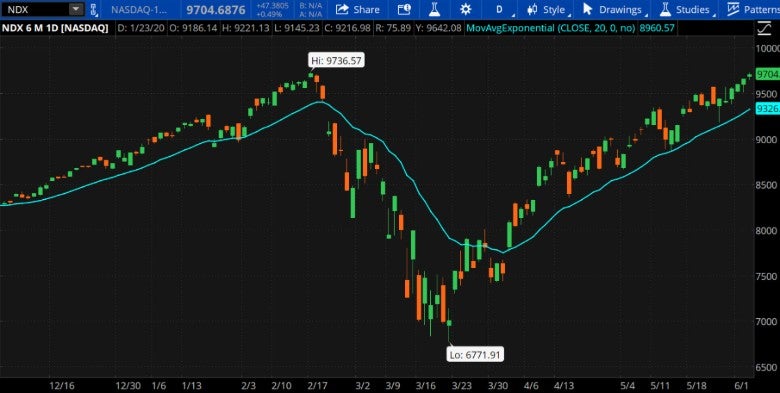This screenshot has width=780, height=393.
Task: Click the Share arrow icon
Action: 342,9
